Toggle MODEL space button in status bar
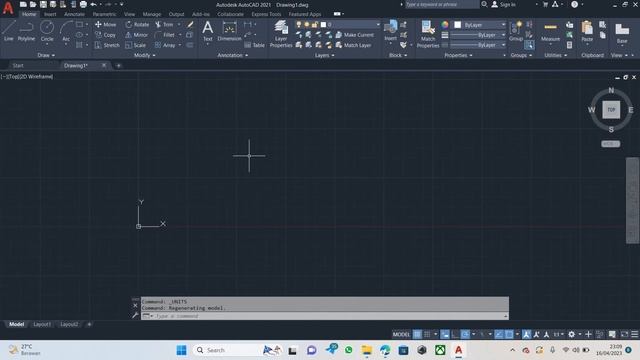Image resolution: width=640 pixels, height=360 pixels. coord(401,334)
